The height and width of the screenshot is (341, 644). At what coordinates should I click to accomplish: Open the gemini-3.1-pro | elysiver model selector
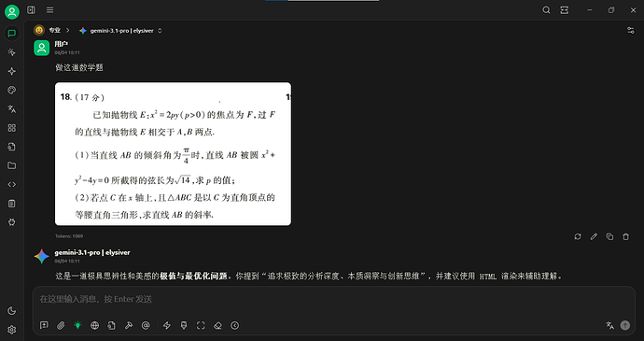coord(120,31)
